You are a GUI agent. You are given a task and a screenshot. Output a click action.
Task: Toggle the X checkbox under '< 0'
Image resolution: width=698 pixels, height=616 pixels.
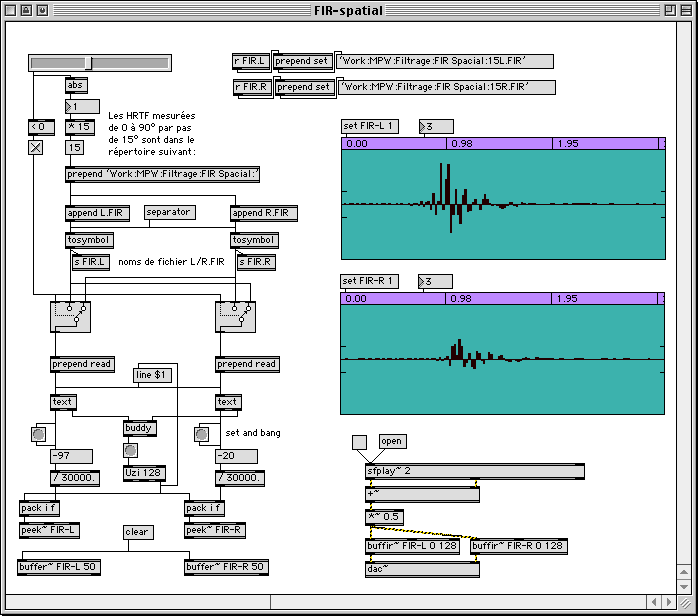point(36,147)
